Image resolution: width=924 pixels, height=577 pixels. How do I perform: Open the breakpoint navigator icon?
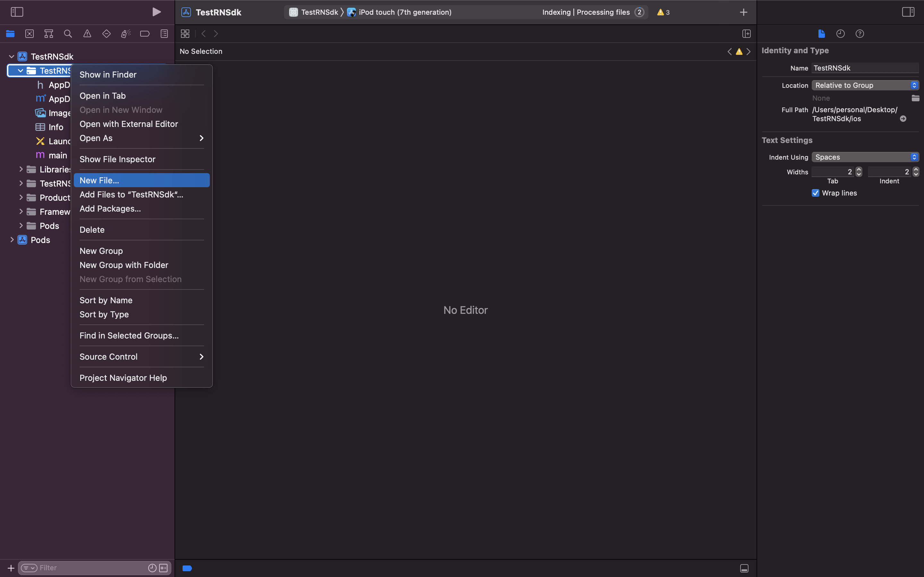145,34
